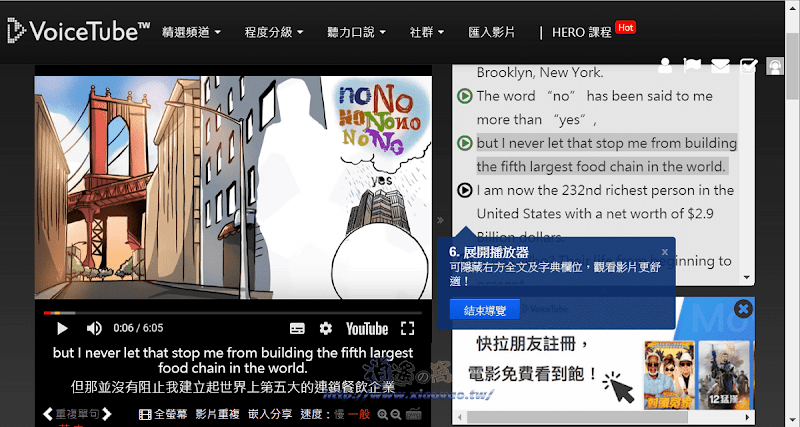Open the 精選頻道 dropdown menu
Viewport: 800px width, 427px height.
[191, 32]
